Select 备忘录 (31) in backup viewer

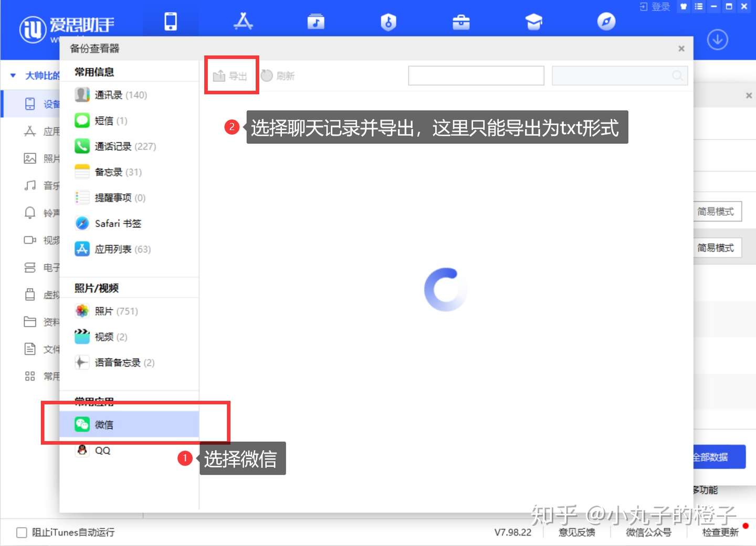pyautogui.click(x=129, y=172)
